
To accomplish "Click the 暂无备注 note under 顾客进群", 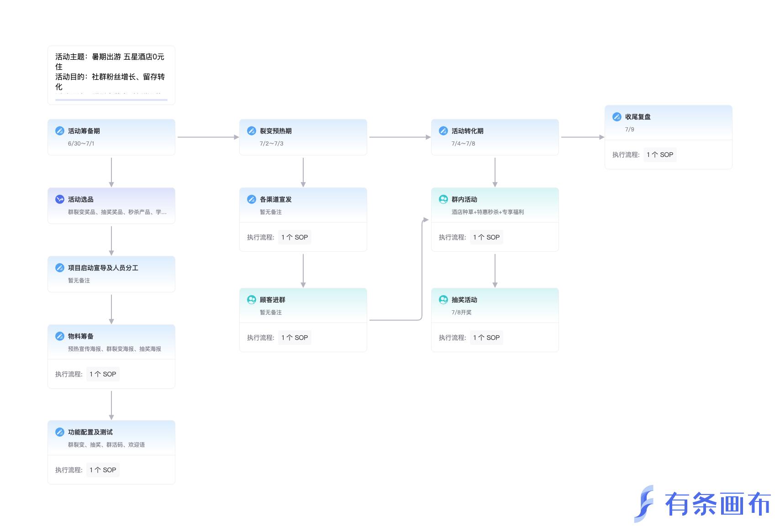I will click(271, 313).
